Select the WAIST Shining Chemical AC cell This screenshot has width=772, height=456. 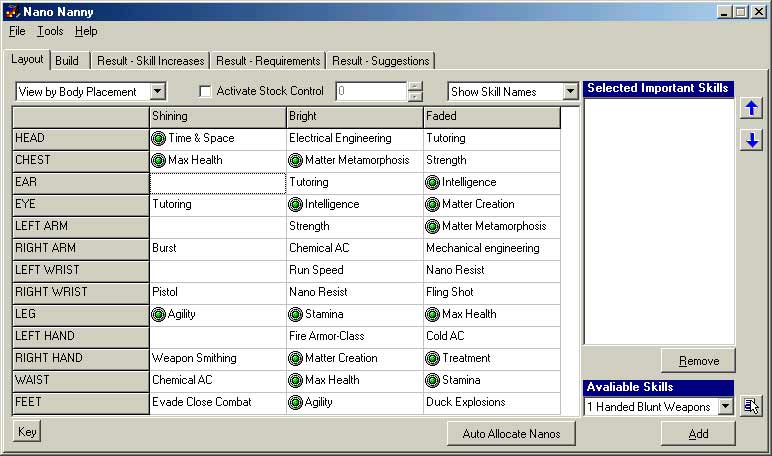click(x=218, y=380)
